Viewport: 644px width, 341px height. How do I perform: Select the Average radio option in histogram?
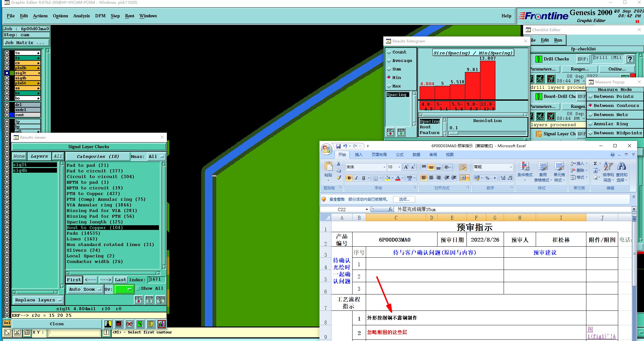[389, 61]
